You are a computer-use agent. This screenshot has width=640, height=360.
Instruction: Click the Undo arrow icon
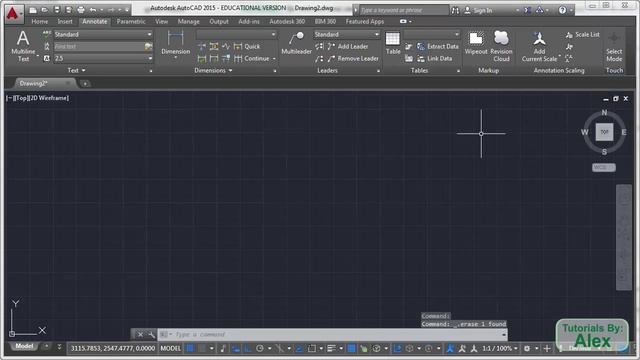tap(93, 10)
